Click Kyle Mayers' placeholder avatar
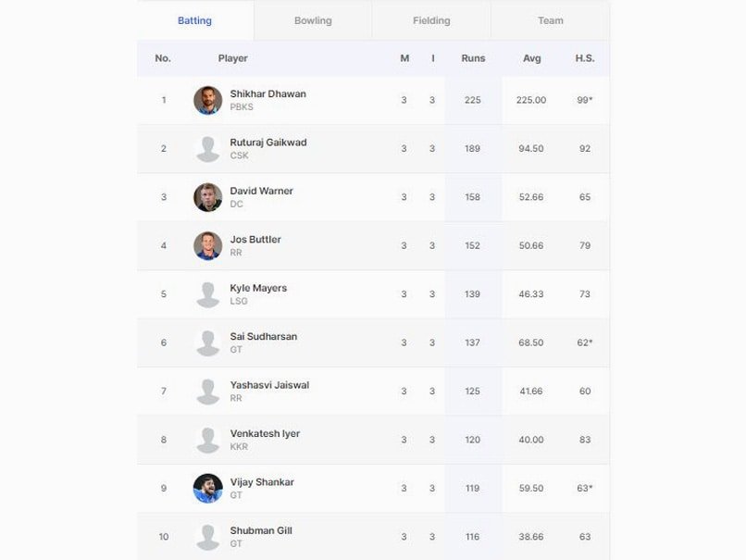Viewport: 746px width, 560px height. pos(207,294)
